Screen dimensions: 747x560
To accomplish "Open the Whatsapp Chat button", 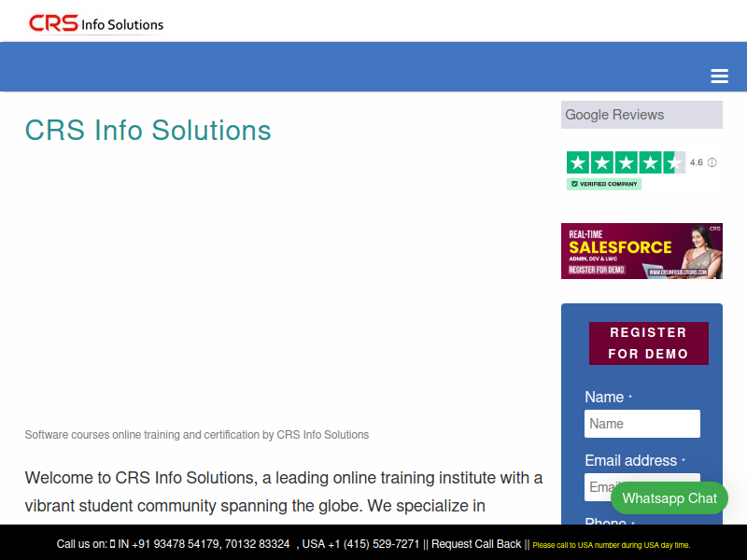I will [669, 498].
